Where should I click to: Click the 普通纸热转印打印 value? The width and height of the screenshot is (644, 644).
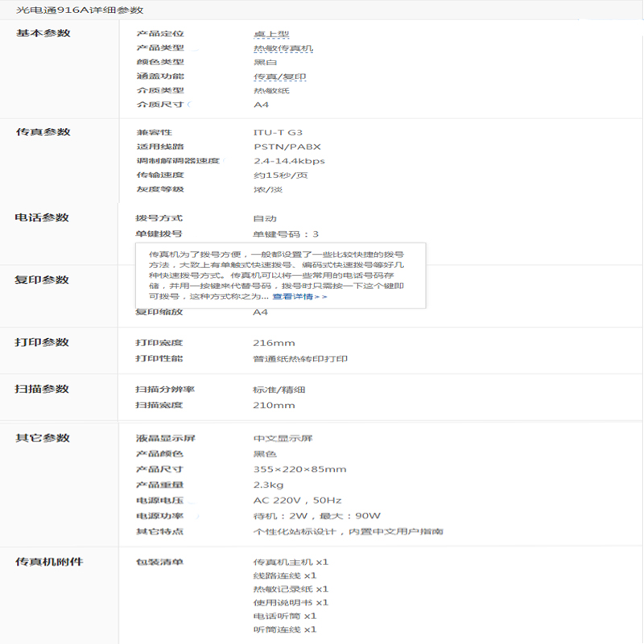click(300, 359)
